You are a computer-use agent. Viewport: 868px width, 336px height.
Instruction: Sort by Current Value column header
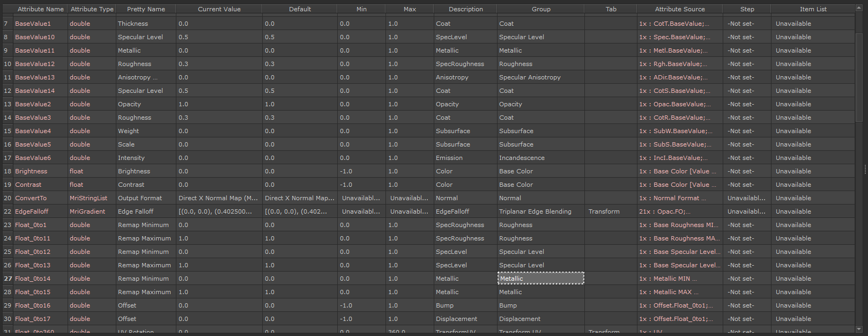tap(219, 9)
